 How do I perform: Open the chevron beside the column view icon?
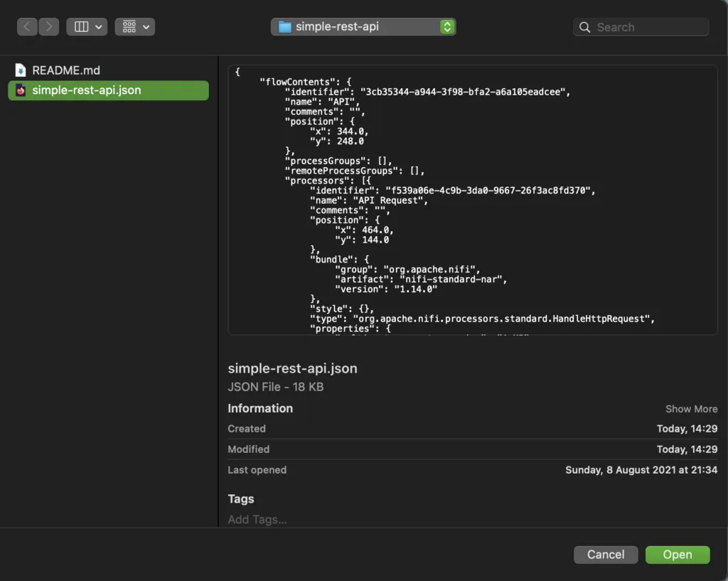[98, 27]
